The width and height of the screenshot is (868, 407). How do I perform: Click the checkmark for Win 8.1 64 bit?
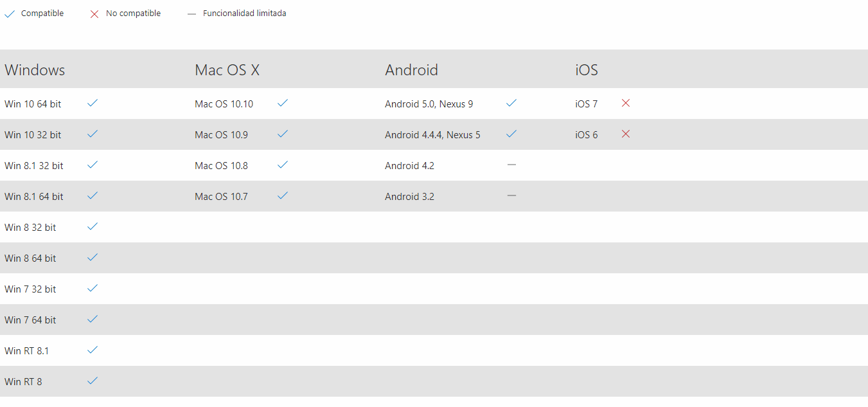point(93,195)
